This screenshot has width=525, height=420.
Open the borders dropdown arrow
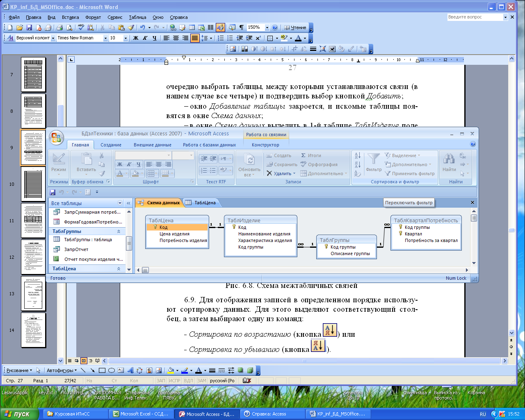tap(277, 38)
